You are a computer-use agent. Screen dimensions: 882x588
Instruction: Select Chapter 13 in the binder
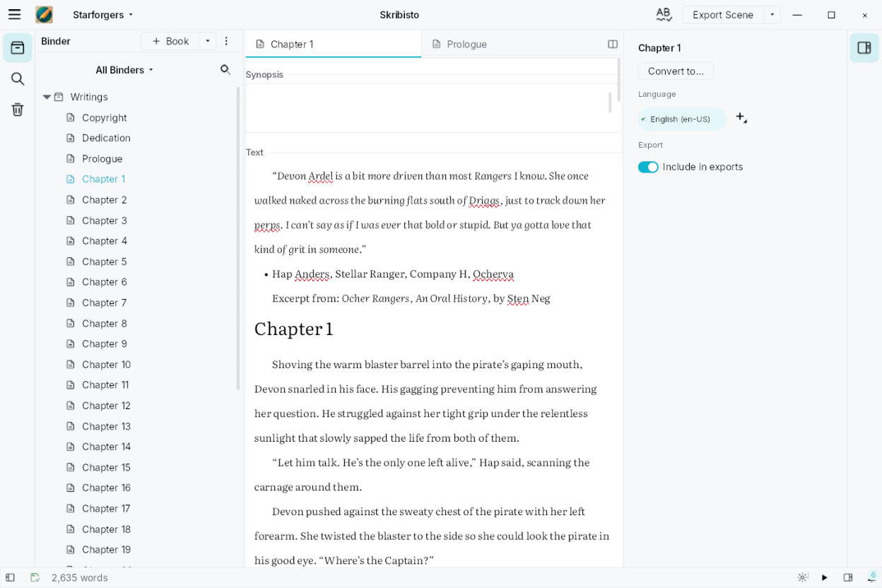click(107, 426)
